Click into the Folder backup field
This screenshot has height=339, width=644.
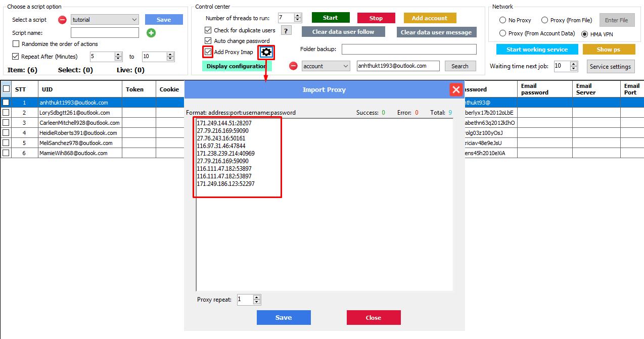click(409, 49)
